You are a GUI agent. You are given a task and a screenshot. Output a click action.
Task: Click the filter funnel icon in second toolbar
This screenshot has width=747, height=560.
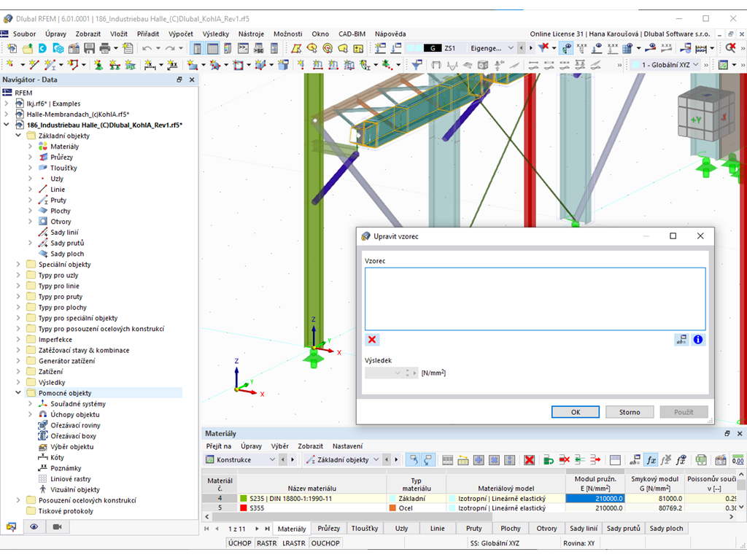pyautogui.click(x=417, y=65)
